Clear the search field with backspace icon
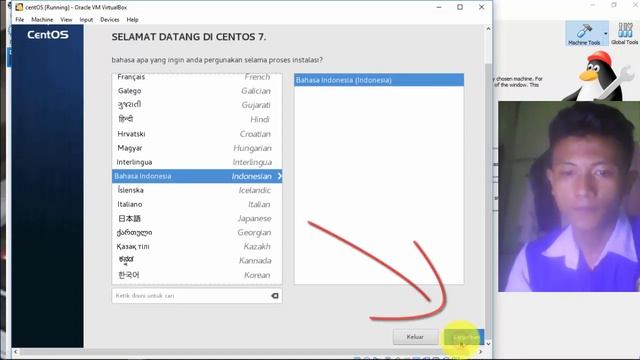 point(275,296)
